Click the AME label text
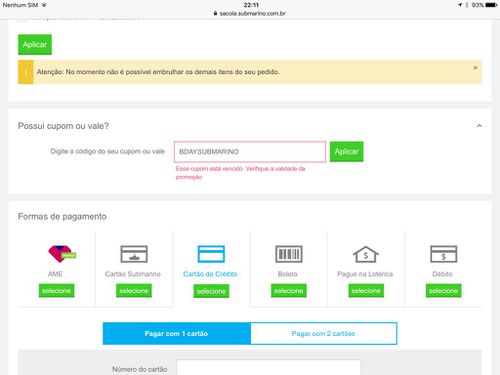The image size is (500, 375). pos(55,274)
